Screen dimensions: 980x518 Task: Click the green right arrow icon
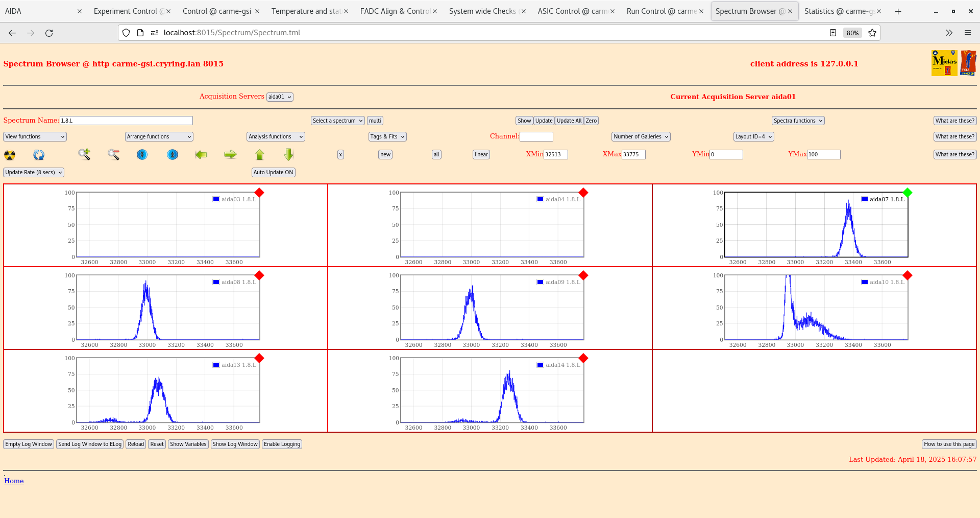click(230, 154)
